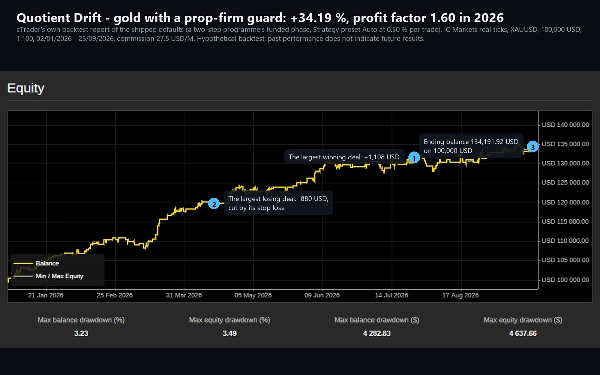This screenshot has height=375, width=600.
Task: Click the 'USD 125 000.00' axis label
Action: (x=565, y=183)
